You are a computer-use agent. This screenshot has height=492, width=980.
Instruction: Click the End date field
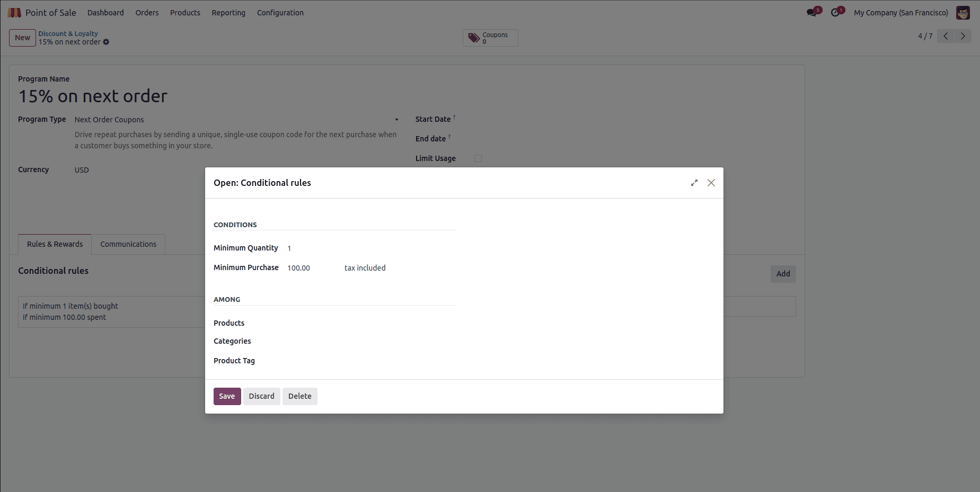point(634,139)
